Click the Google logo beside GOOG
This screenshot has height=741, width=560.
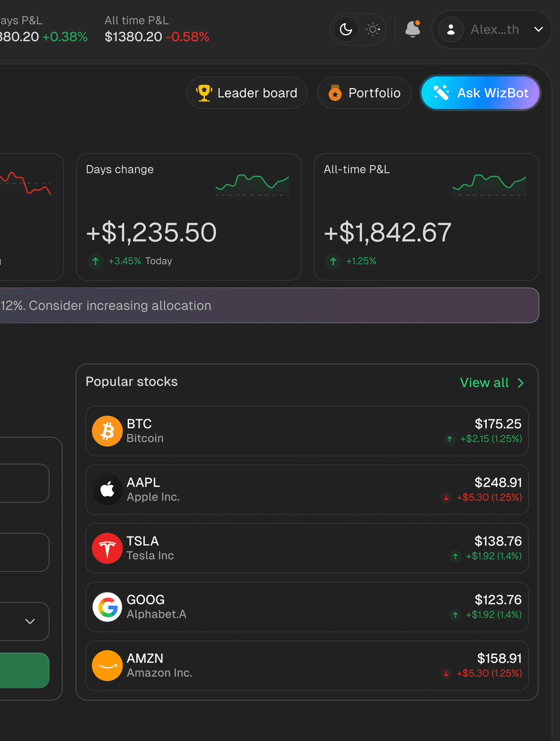(107, 607)
